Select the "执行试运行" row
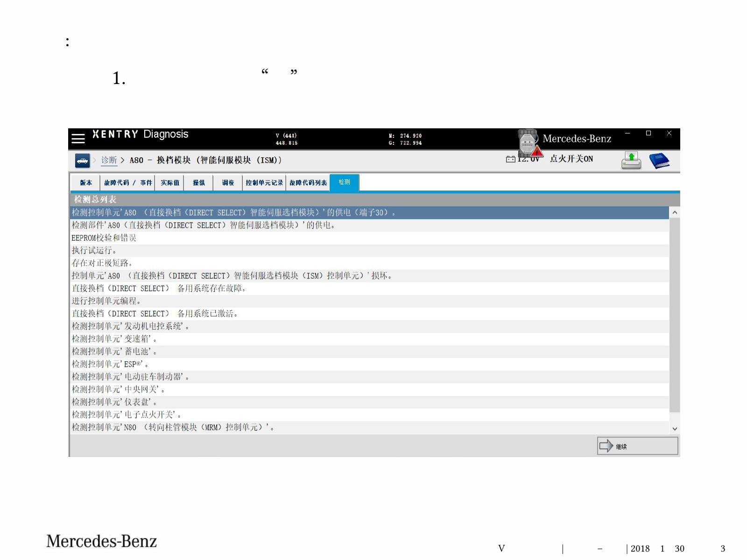Image resolution: width=747 pixels, height=560 pixels. point(369,251)
